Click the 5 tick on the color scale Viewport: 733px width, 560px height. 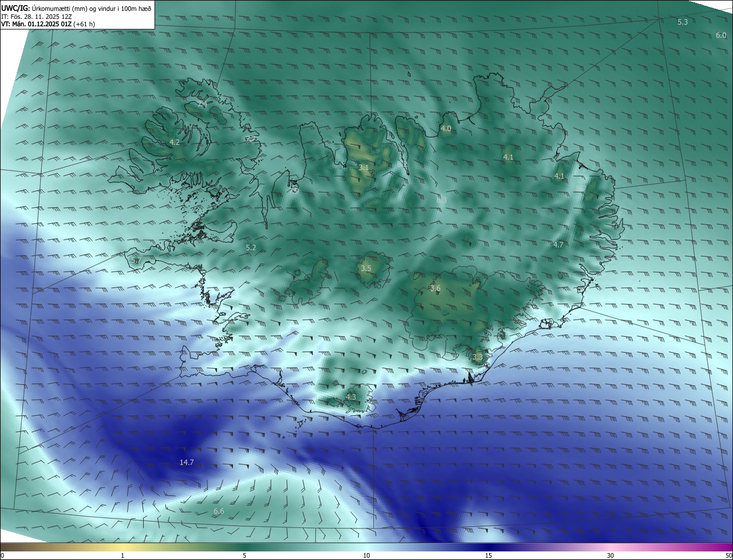click(245, 555)
